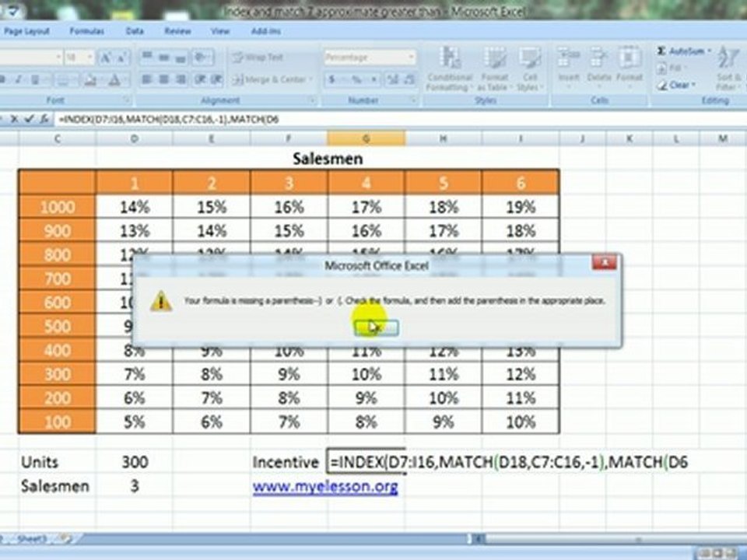
Task: Confirm formula with the checkmark icon
Action: coord(29,119)
